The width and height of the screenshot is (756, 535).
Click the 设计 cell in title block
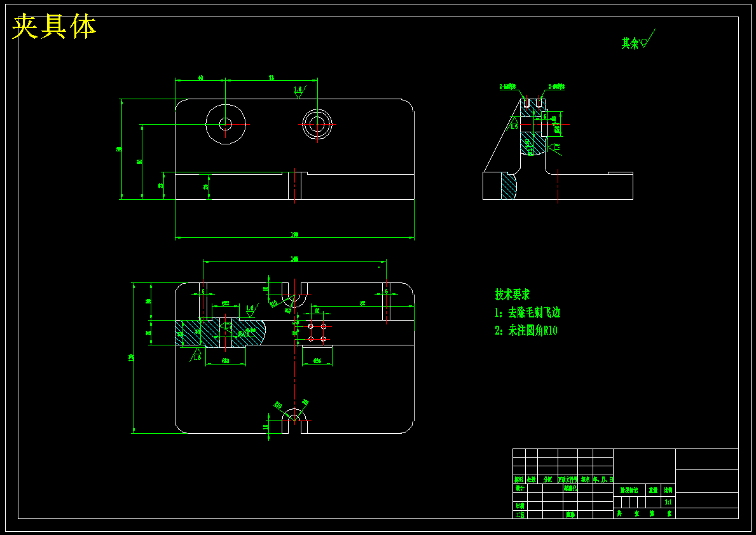click(519, 489)
